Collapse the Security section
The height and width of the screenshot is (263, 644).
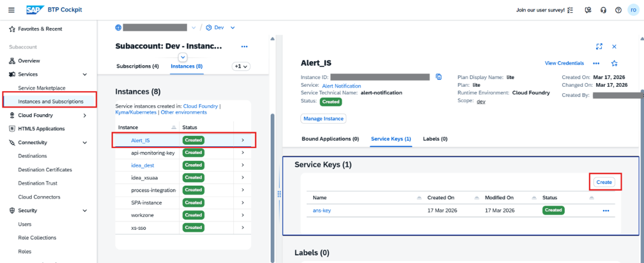coord(85,211)
